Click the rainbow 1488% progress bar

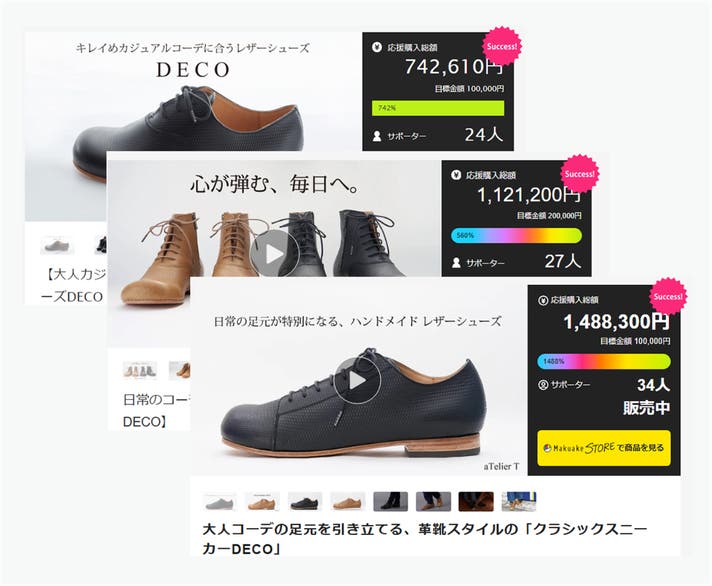(x=604, y=361)
